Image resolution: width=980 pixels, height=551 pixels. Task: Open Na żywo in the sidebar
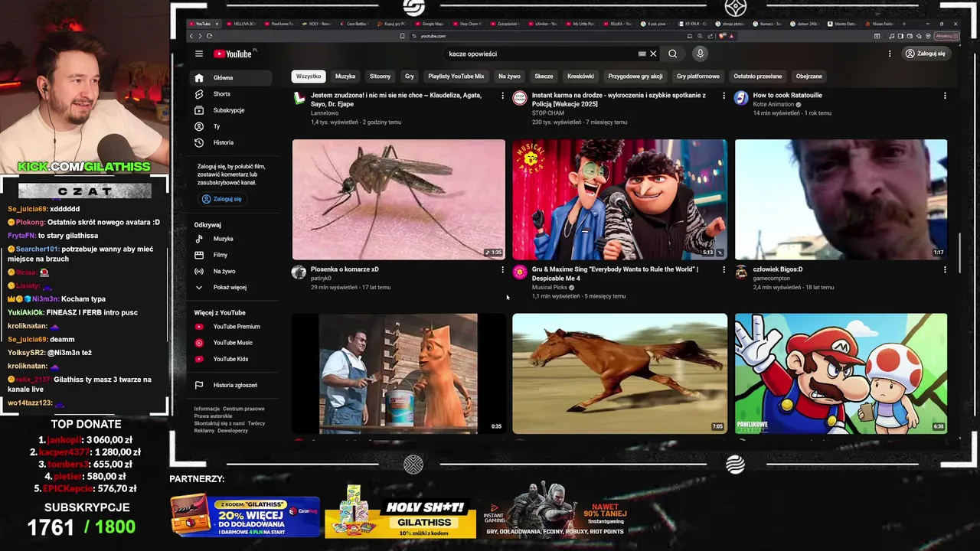click(x=230, y=271)
